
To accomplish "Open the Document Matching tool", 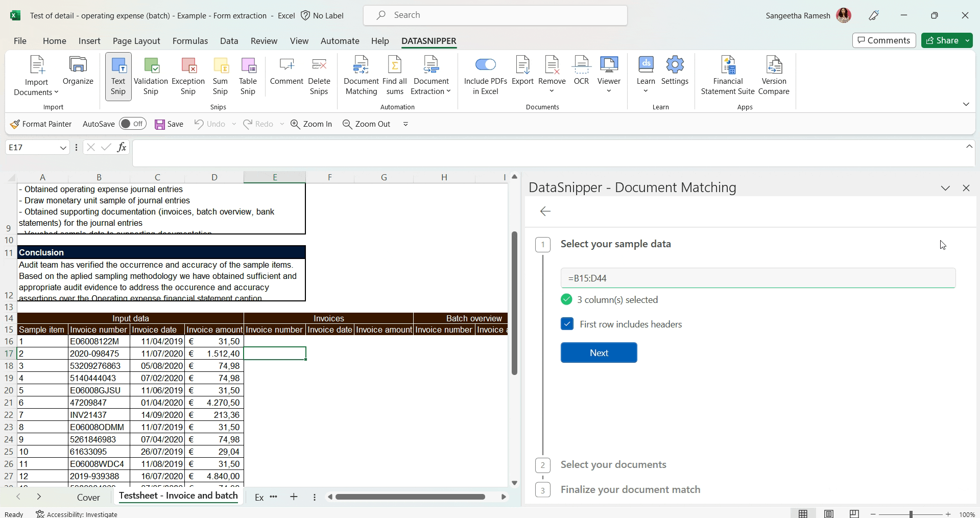I will click(x=361, y=76).
